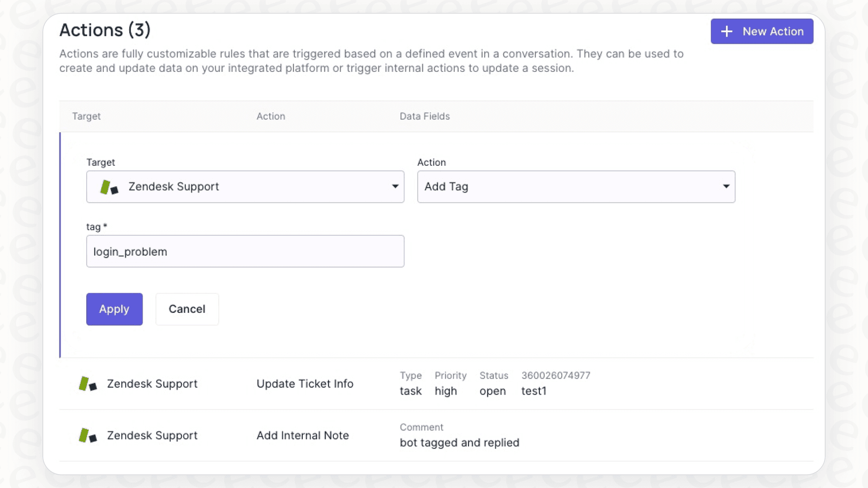Click the Update Ticket Info action

(x=305, y=384)
